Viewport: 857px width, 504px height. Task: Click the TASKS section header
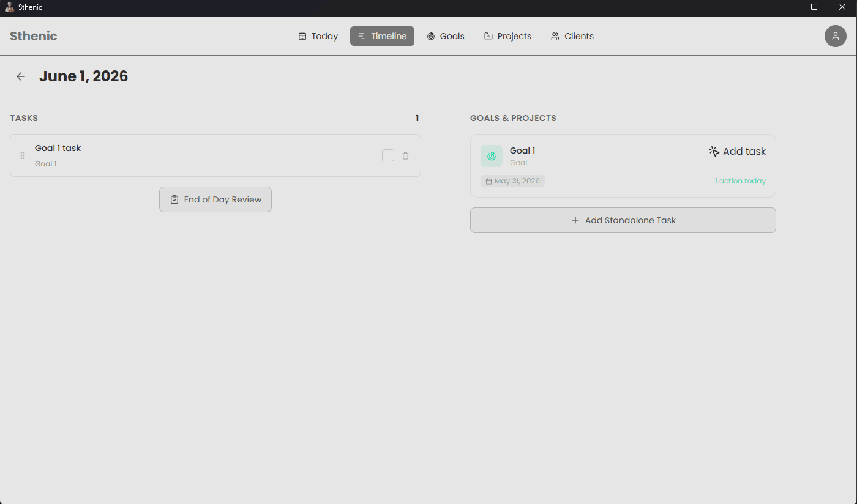click(x=24, y=118)
